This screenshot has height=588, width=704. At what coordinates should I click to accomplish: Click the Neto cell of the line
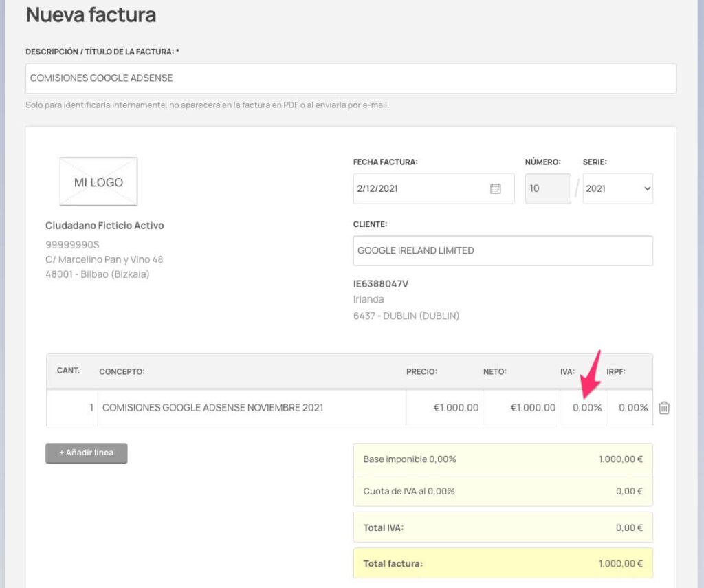tap(522, 408)
